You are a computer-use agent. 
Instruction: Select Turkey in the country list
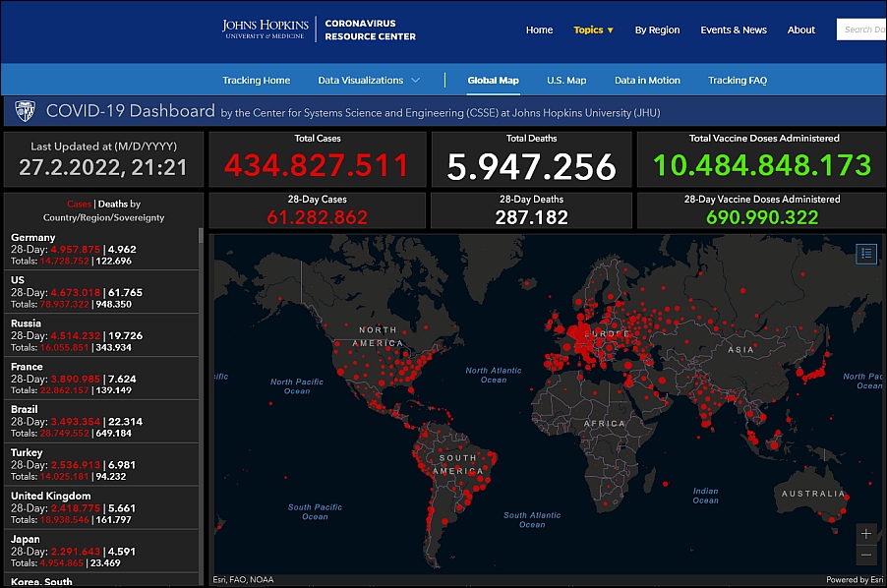pos(101,465)
